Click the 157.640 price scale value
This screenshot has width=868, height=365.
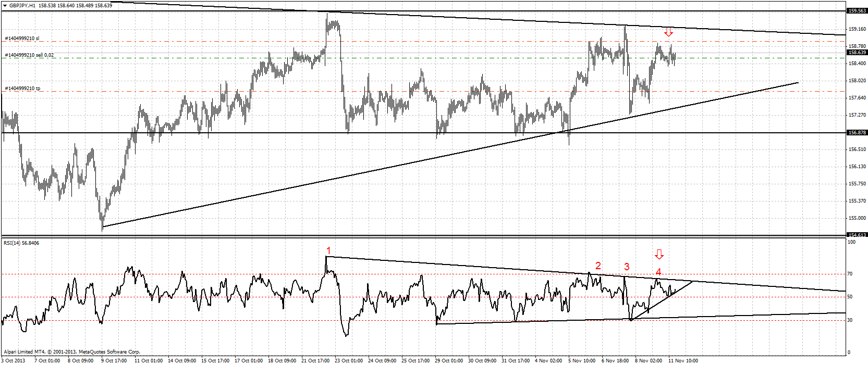(x=857, y=98)
